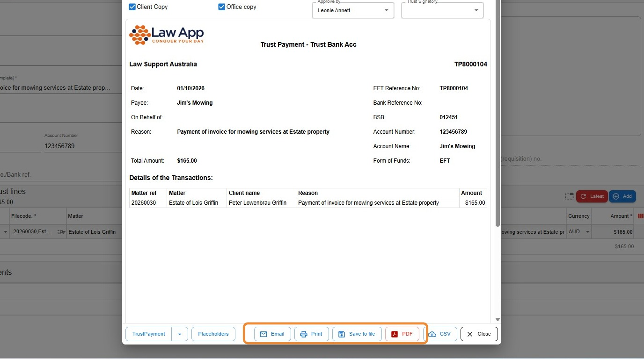
Task: Open Placeholders
Action: (213, 334)
